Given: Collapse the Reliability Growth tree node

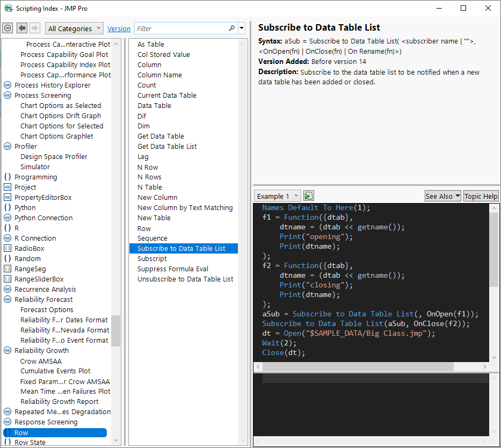Looking at the screenshot, I should [8, 350].
